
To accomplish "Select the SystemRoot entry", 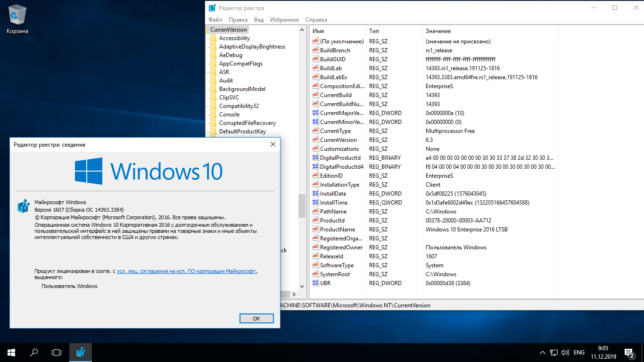I will [335, 274].
